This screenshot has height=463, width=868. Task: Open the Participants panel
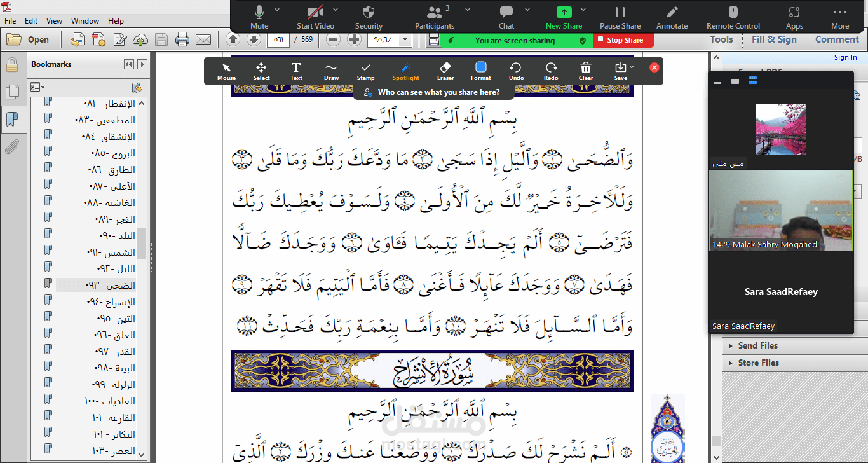point(435,17)
